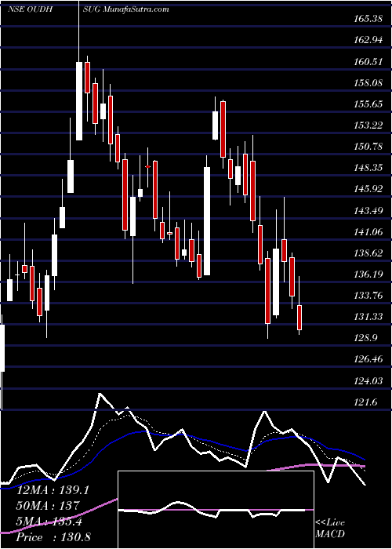The image size is (392, 549).
Task: Click the 131.33 price axis label
Action: click(x=368, y=317)
